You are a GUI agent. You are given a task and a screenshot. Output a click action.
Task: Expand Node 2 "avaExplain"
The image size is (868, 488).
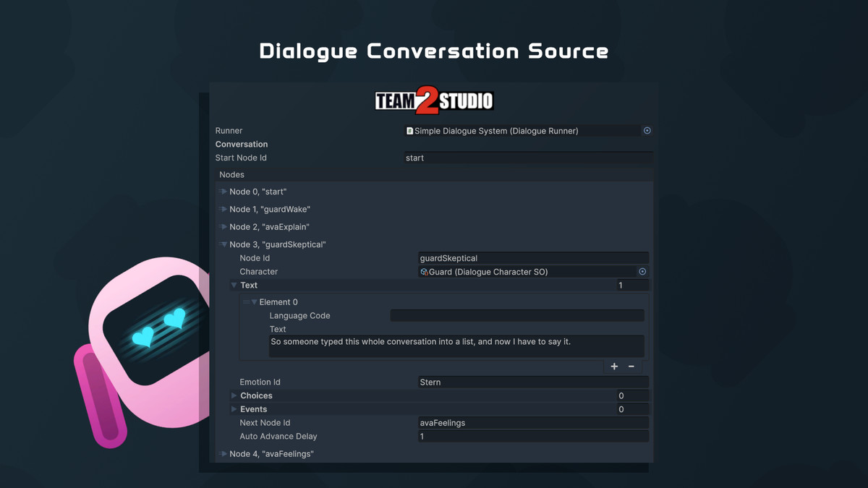pos(224,227)
